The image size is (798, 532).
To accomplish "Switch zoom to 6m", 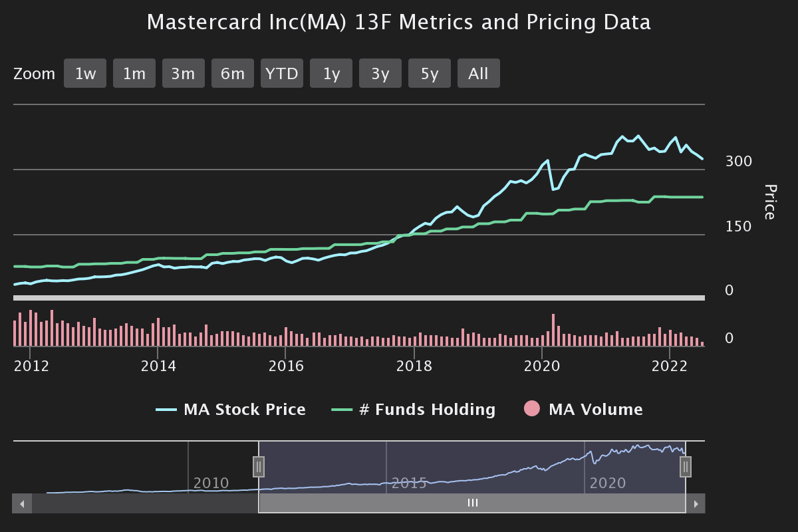I will pyautogui.click(x=233, y=73).
